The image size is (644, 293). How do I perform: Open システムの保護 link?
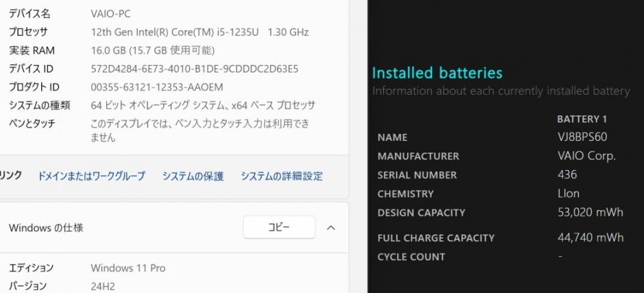tap(193, 176)
